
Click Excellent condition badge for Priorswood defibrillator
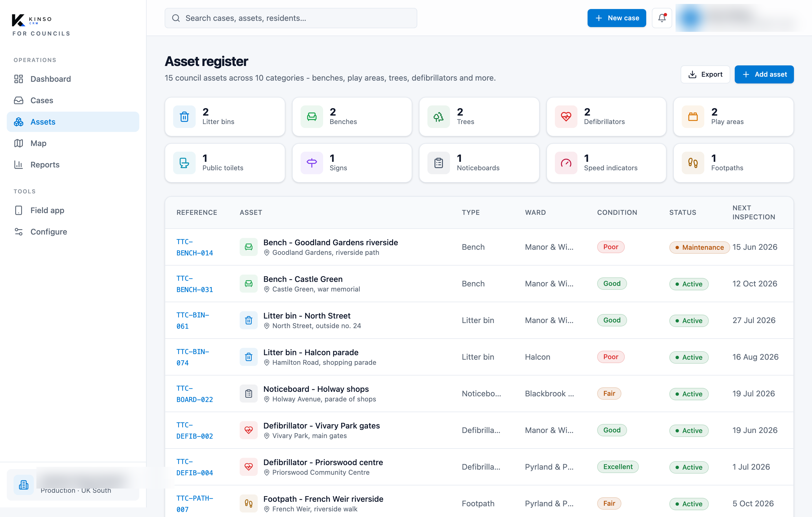tap(618, 467)
